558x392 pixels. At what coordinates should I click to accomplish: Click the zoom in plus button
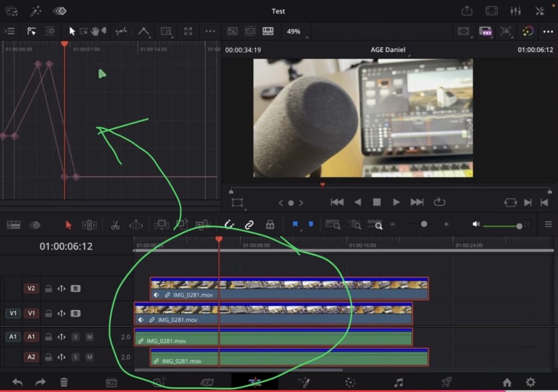pyautogui.click(x=446, y=224)
